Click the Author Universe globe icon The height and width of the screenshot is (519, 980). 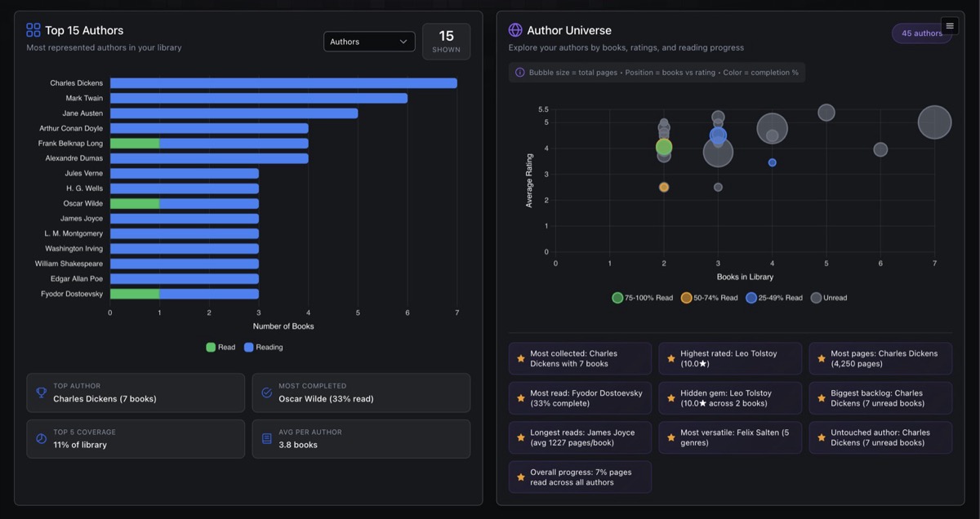(x=515, y=30)
